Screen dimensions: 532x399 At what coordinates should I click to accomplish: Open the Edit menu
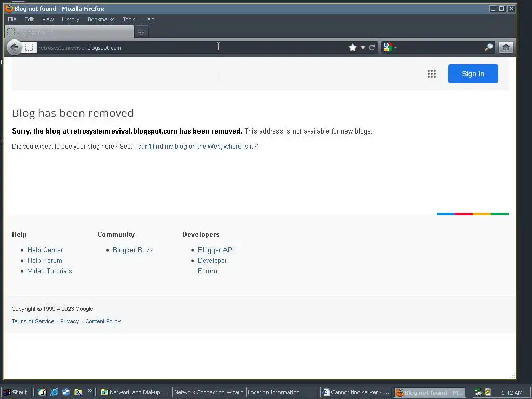[x=29, y=19]
